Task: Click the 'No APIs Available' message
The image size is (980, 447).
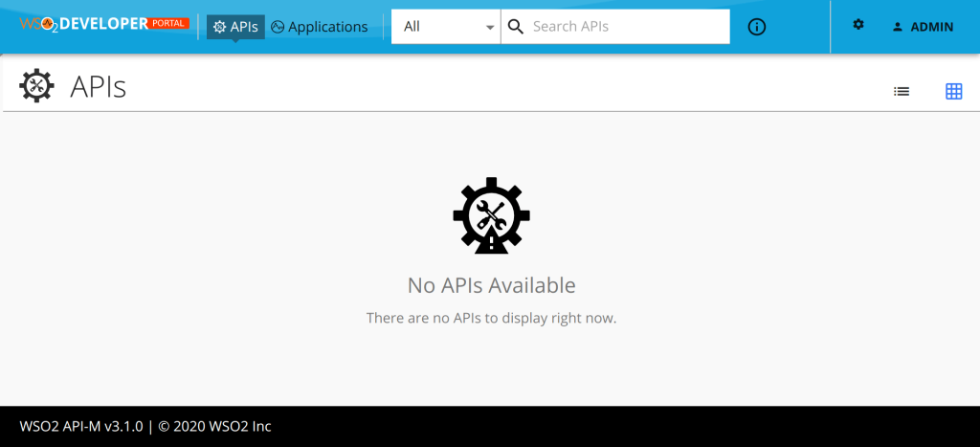Action: tap(491, 284)
